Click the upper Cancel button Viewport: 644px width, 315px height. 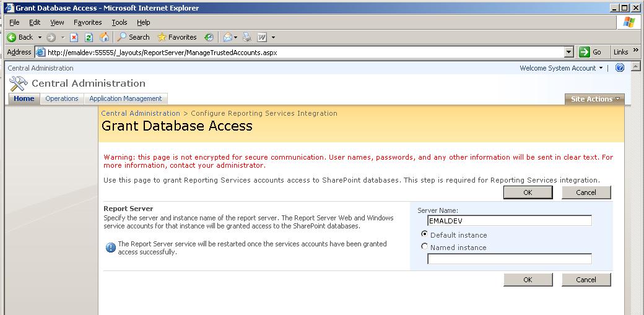click(x=586, y=192)
